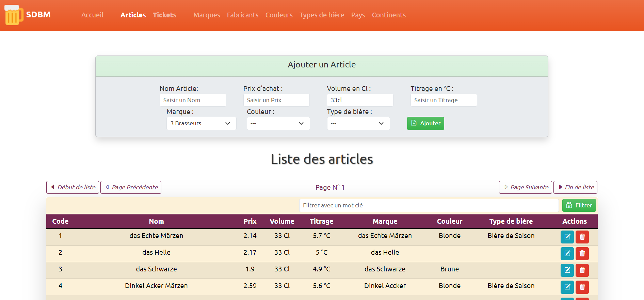Edit the das Helle article row
This screenshot has width=644, height=300.
[x=567, y=253]
